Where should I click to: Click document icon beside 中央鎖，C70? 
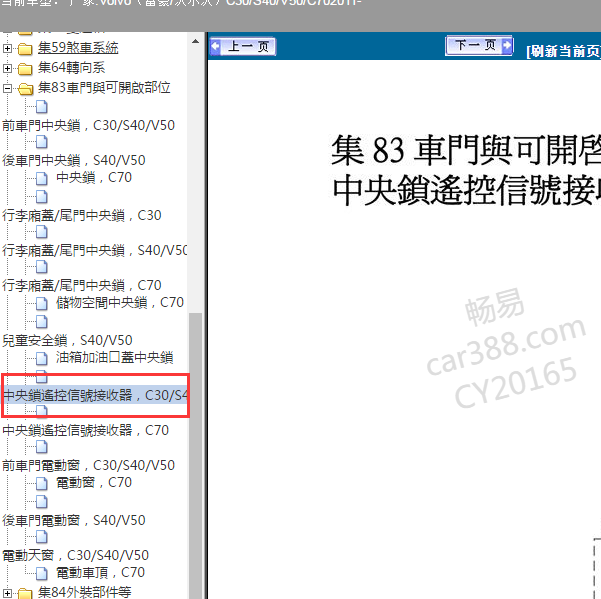click(x=41, y=178)
